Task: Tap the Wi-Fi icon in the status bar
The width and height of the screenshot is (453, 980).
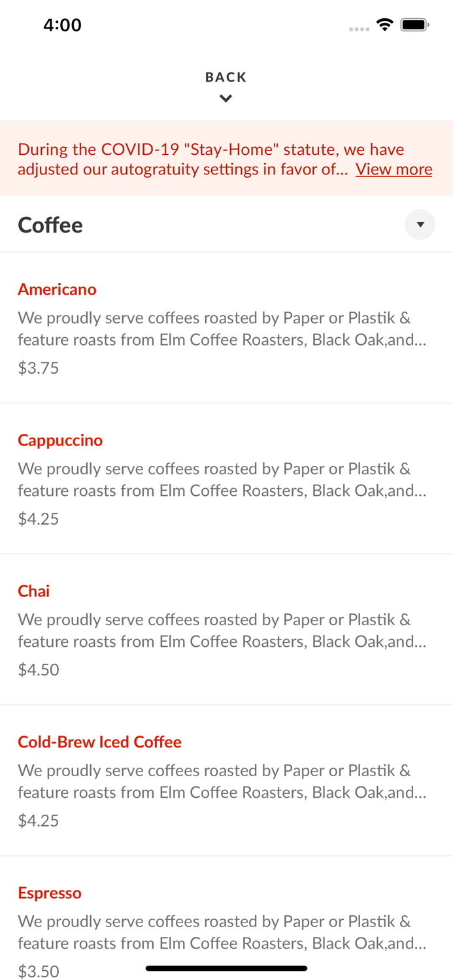Action: (384, 24)
